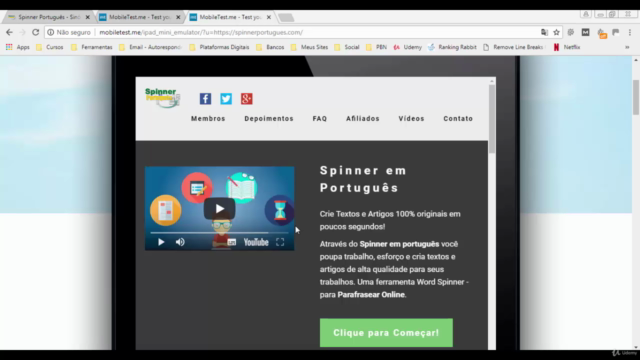Expand the Plataformas Digitais bookmarks folder
The width and height of the screenshot is (640, 360).
[x=219, y=47]
